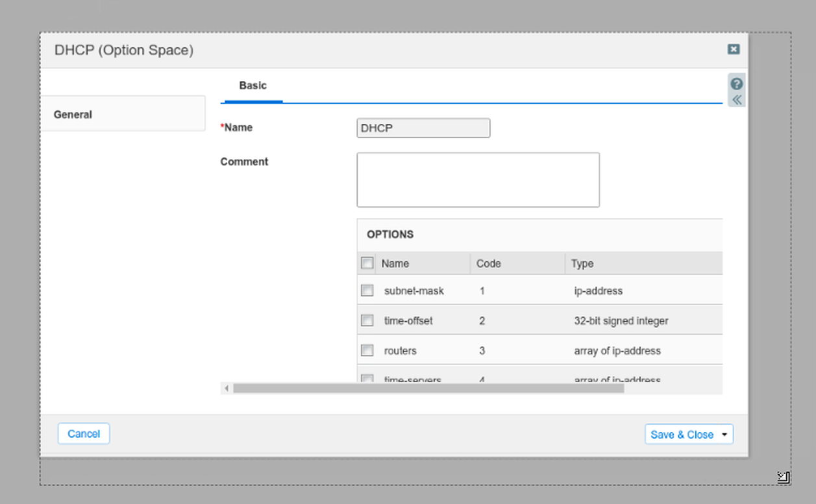
Task: Select the routers option checkbox
Action: 367,350
